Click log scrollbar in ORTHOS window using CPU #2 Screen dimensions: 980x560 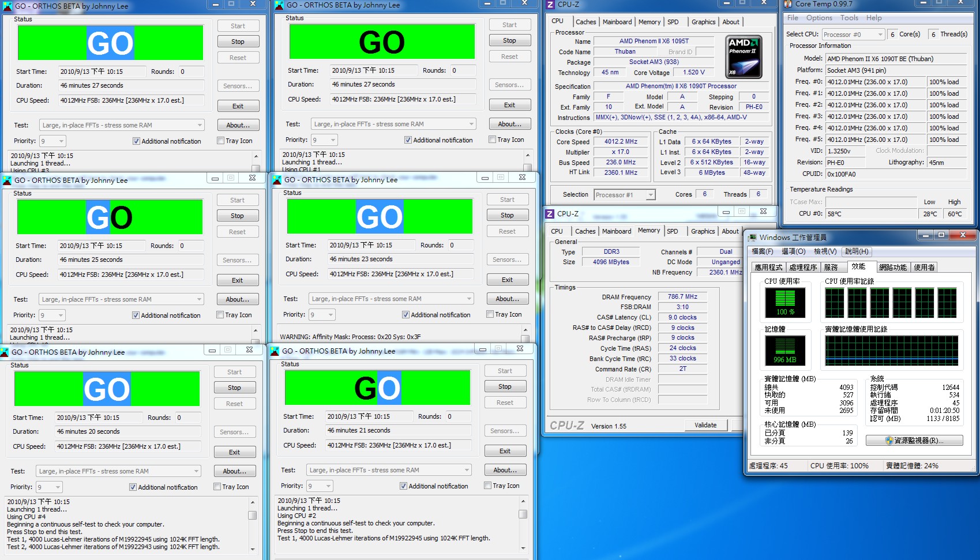tap(523, 524)
